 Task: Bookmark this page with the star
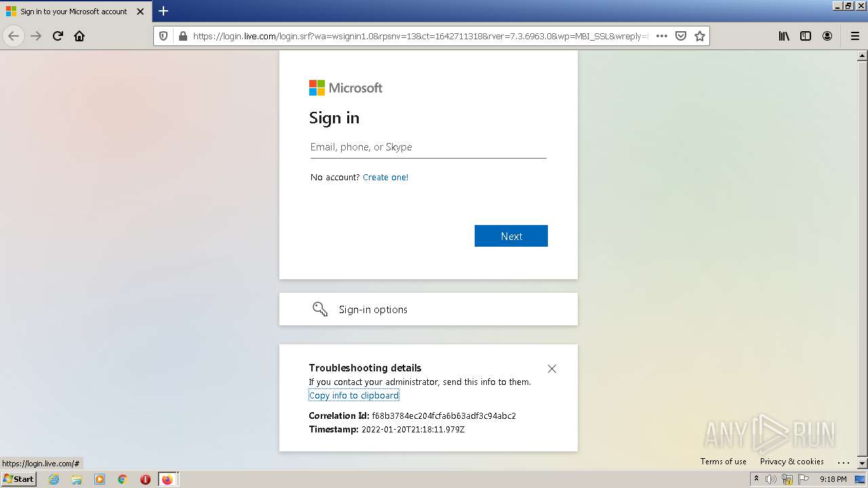click(700, 36)
